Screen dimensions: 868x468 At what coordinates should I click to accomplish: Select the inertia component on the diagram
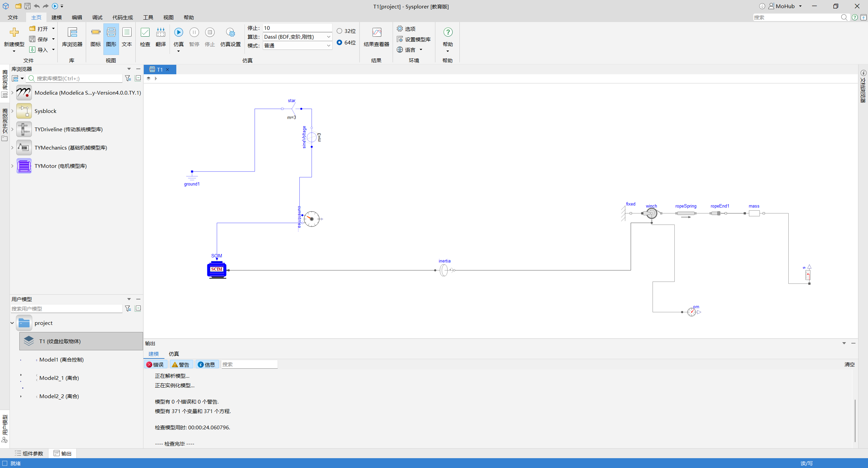click(x=444, y=270)
